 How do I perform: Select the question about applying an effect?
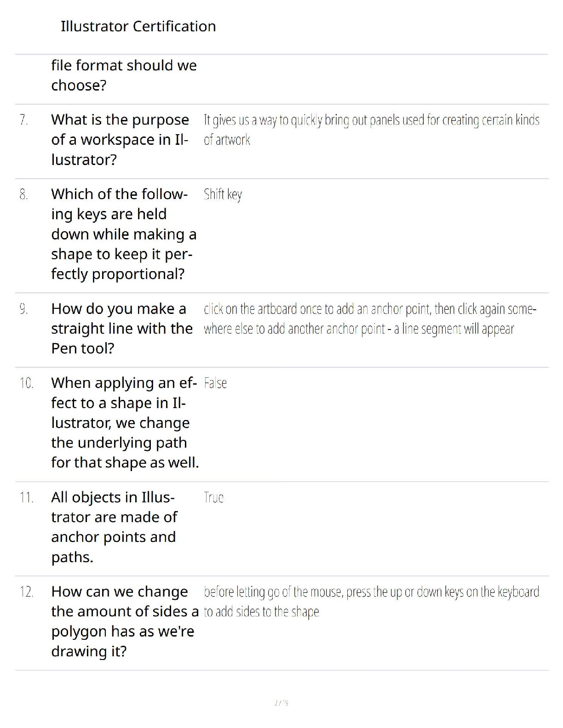coord(125,422)
